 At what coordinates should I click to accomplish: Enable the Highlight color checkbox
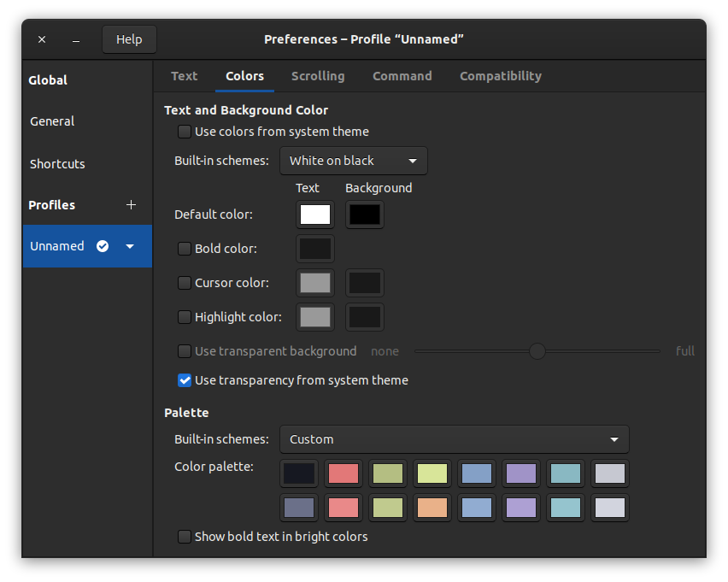tap(185, 317)
